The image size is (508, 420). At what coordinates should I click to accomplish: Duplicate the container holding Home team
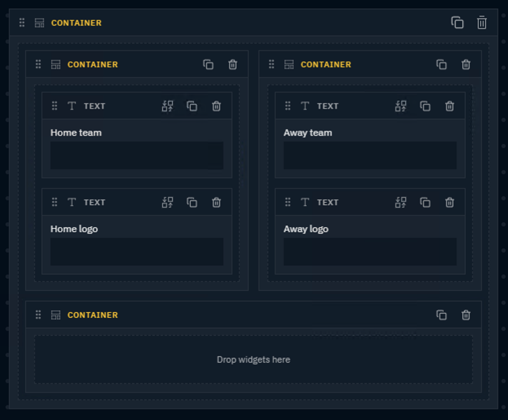pyautogui.click(x=208, y=65)
